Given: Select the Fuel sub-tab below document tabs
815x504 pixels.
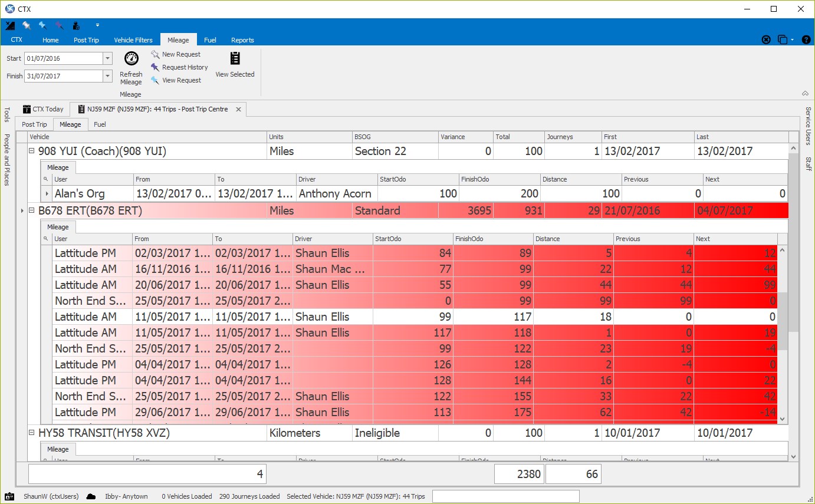Looking at the screenshot, I should [100, 124].
